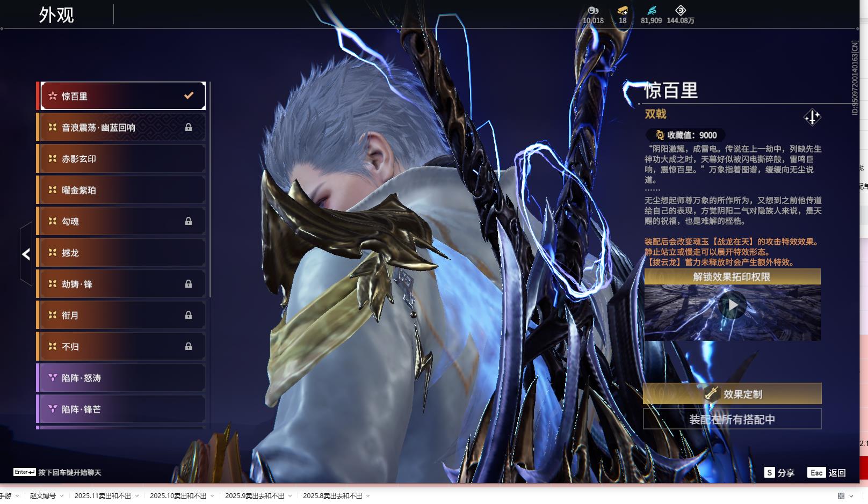
Task: Switch to the 赵文博号 sheet tab
Action: click(43, 496)
